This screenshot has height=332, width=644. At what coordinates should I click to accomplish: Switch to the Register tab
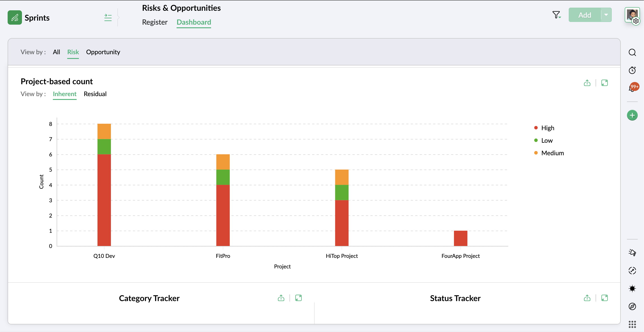click(155, 22)
